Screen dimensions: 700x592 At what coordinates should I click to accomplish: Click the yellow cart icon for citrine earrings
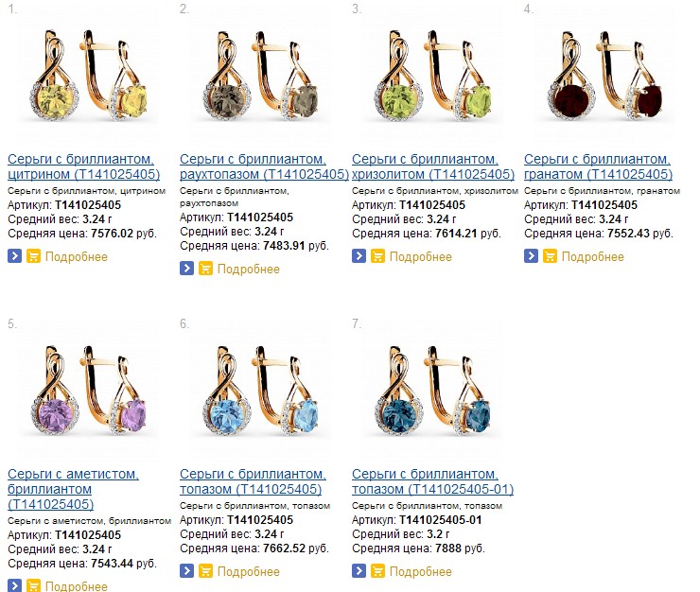pyautogui.click(x=33, y=255)
